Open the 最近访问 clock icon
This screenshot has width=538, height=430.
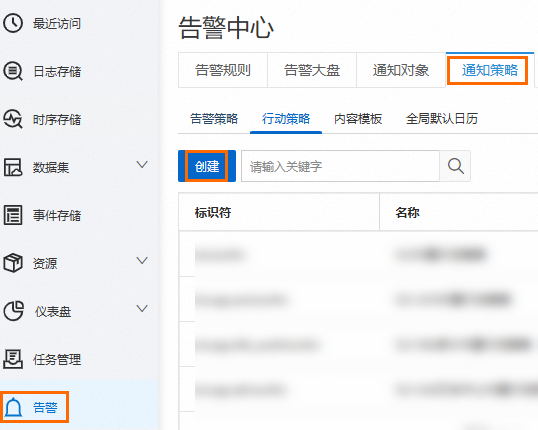tap(13, 23)
